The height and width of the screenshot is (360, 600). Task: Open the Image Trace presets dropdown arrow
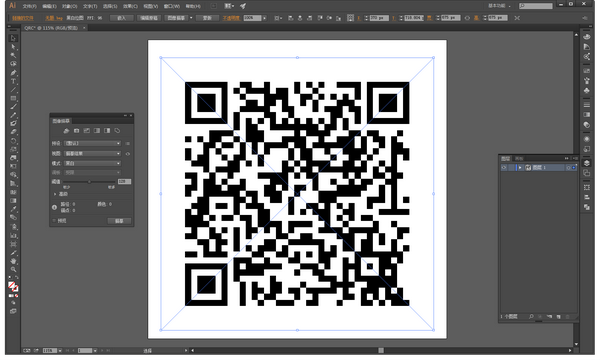point(191,18)
